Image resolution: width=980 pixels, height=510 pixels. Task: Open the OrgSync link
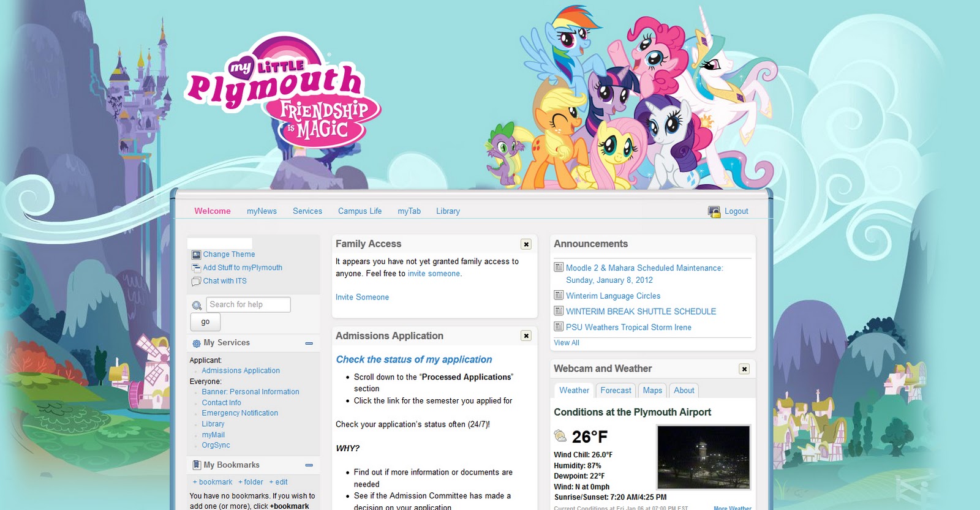pos(216,446)
